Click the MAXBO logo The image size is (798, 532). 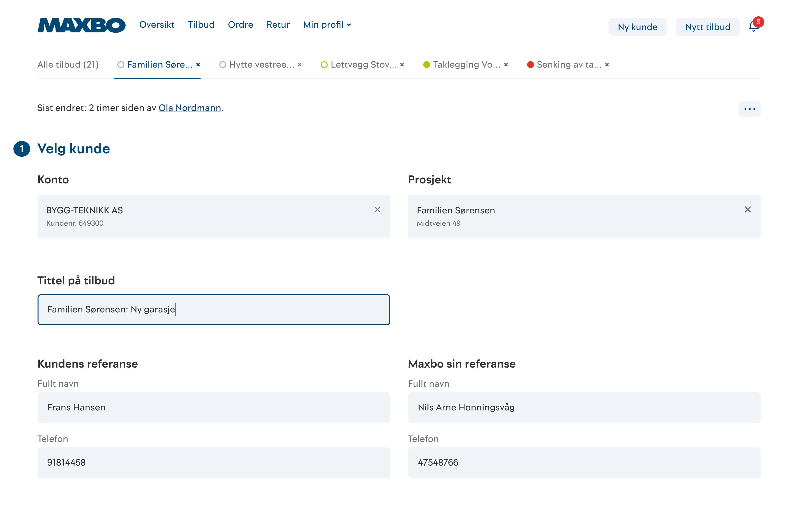click(81, 25)
